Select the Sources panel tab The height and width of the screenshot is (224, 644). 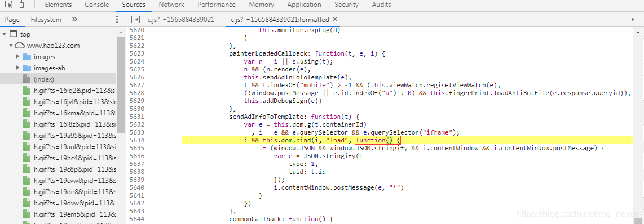point(134,5)
